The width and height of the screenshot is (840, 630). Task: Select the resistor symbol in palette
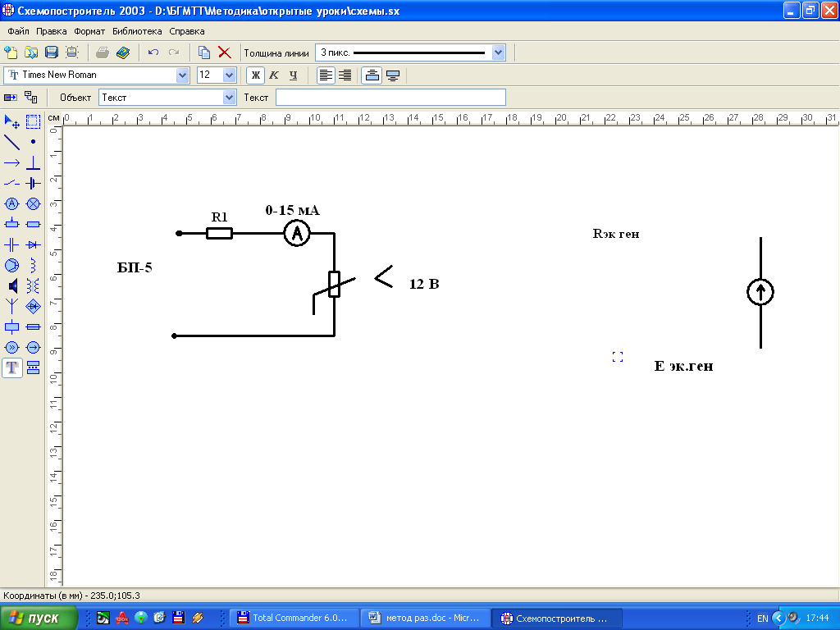[33, 224]
